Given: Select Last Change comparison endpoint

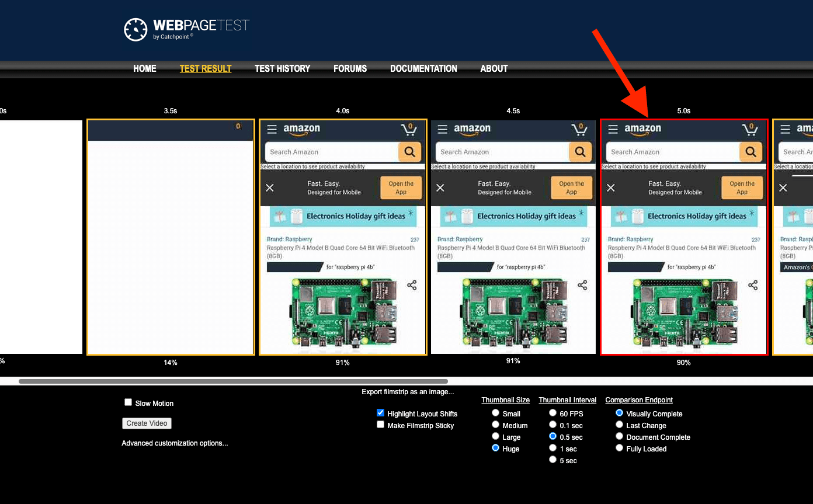Looking at the screenshot, I should [619, 425].
